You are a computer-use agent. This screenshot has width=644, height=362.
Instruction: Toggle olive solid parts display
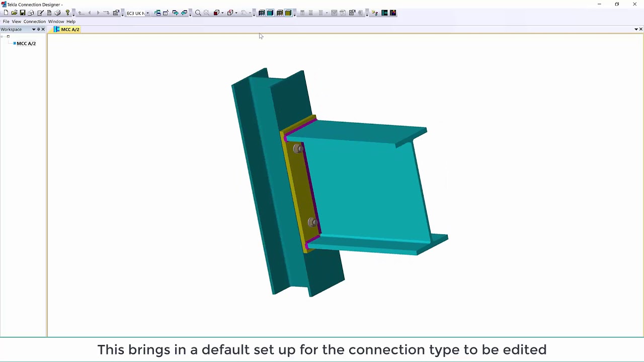[x=288, y=13]
